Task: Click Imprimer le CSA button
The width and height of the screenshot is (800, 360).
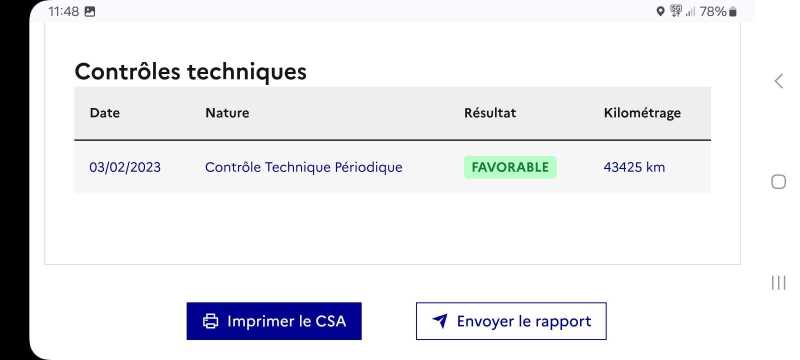Action: (x=274, y=321)
